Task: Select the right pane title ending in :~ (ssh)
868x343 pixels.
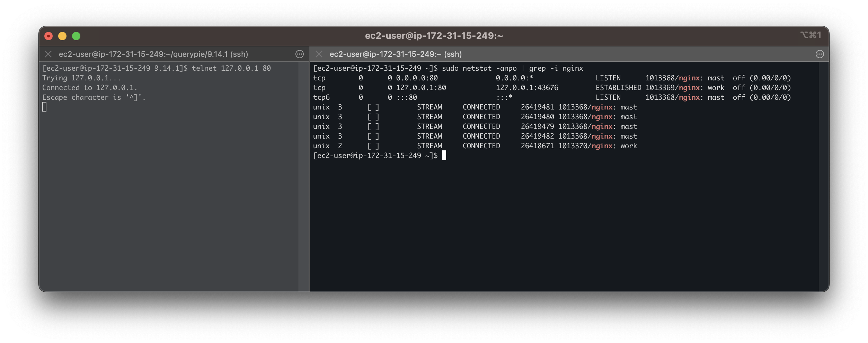Action: pyautogui.click(x=396, y=54)
